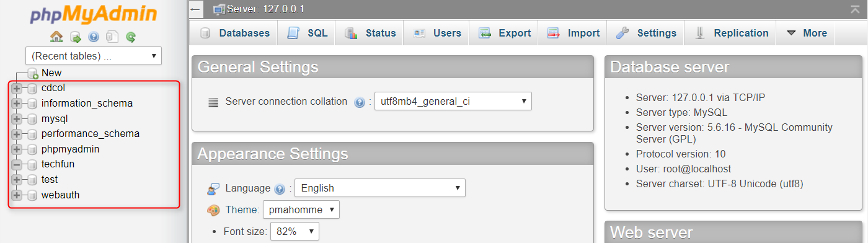Open help icon beside Language

[x=280, y=188]
